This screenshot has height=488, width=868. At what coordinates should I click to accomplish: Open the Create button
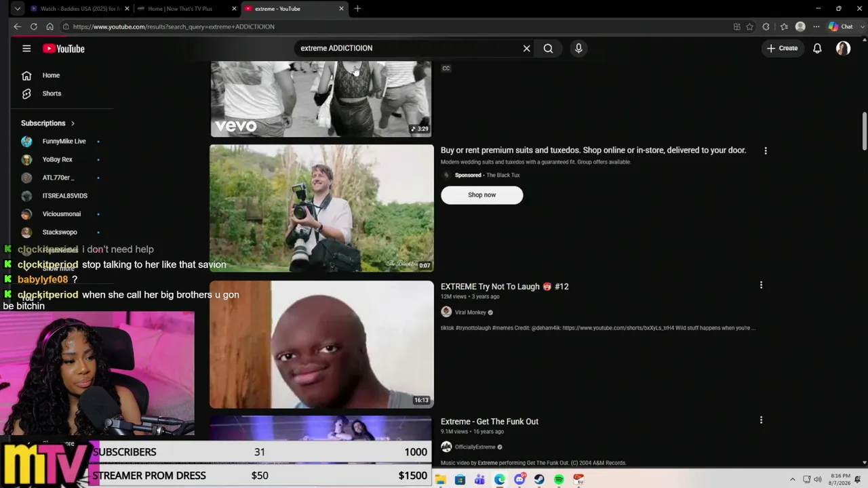[782, 48]
